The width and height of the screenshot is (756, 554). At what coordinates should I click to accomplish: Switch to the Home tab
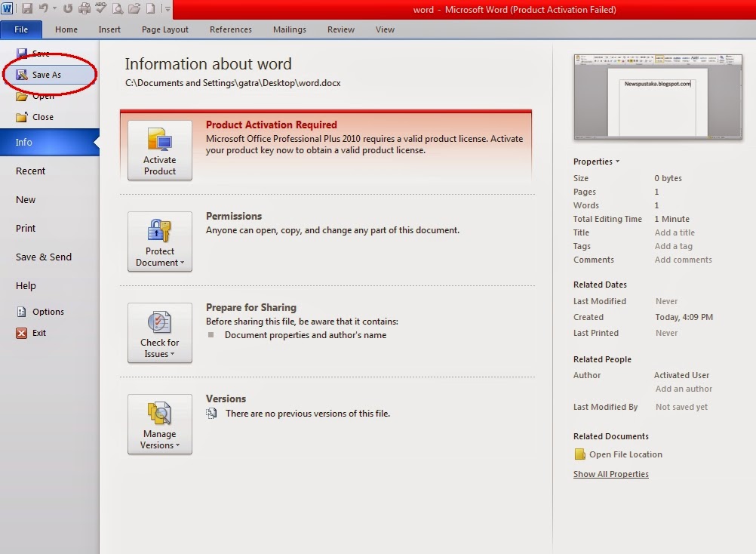click(x=66, y=29)
